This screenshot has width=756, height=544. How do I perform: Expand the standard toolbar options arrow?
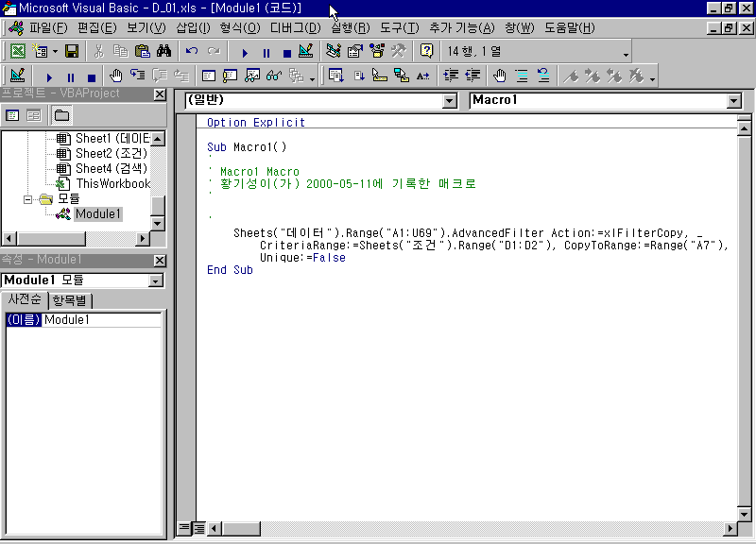coord(626,54)
